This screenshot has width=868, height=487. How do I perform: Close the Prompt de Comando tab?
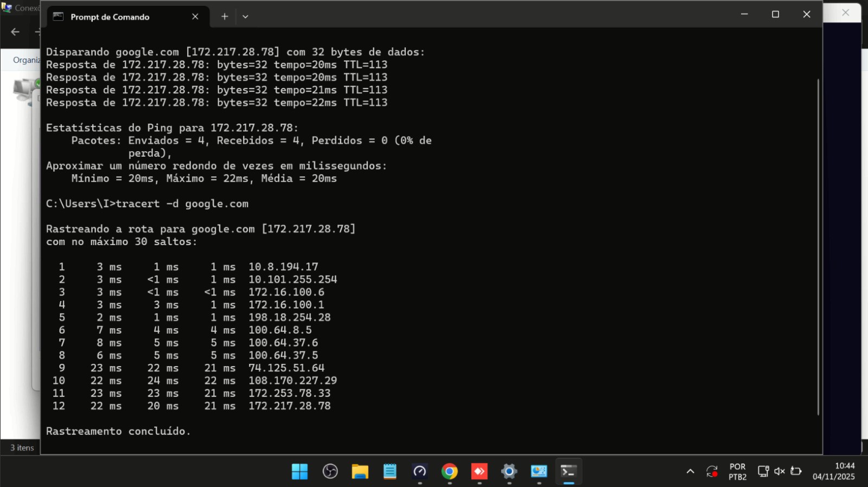(195, 16)
